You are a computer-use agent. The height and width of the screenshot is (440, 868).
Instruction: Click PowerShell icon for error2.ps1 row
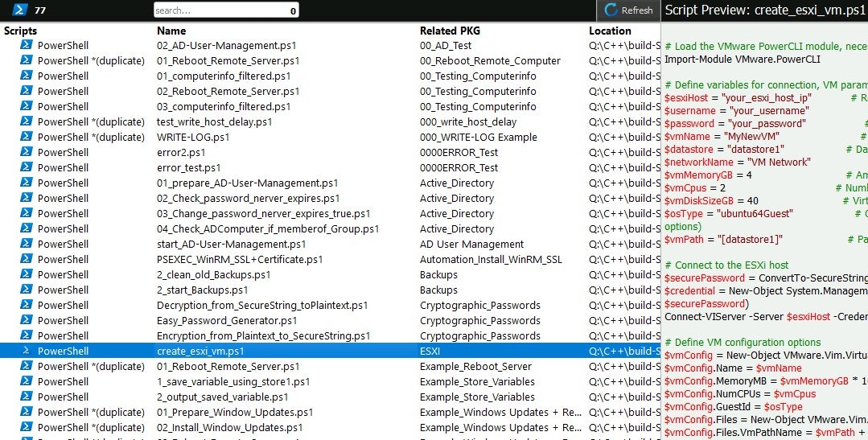pyautogui.click(x=26, y=152)
